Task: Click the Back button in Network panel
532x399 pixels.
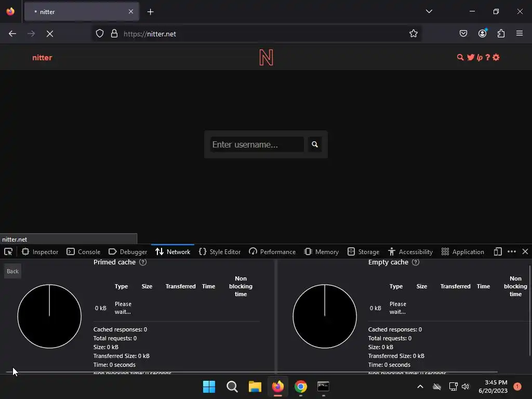Action: (12, 271)
